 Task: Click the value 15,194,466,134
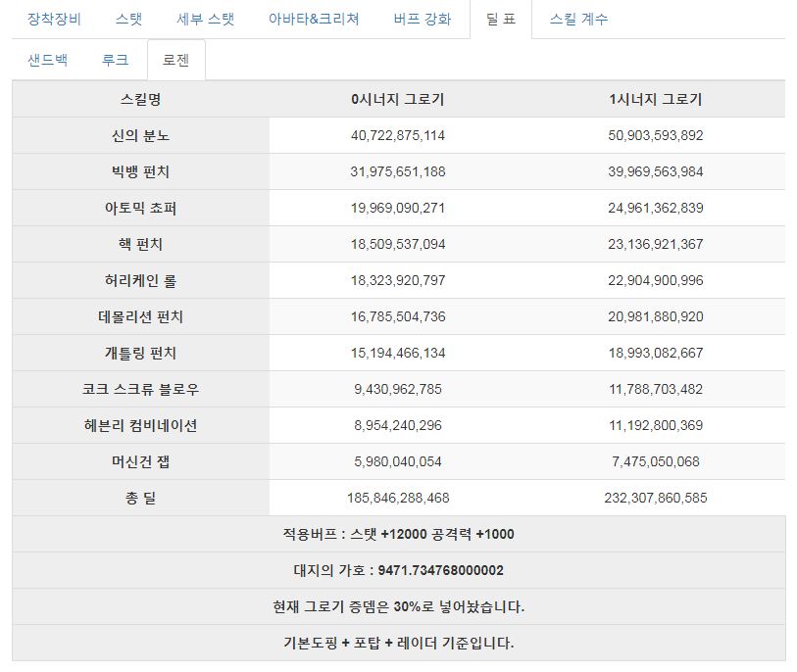(398, 353)
